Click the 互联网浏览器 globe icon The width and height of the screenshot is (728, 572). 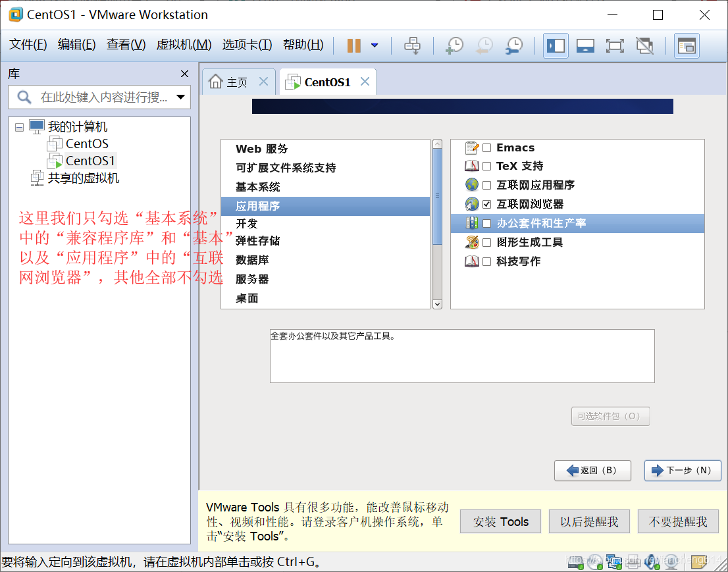[472, 204]
